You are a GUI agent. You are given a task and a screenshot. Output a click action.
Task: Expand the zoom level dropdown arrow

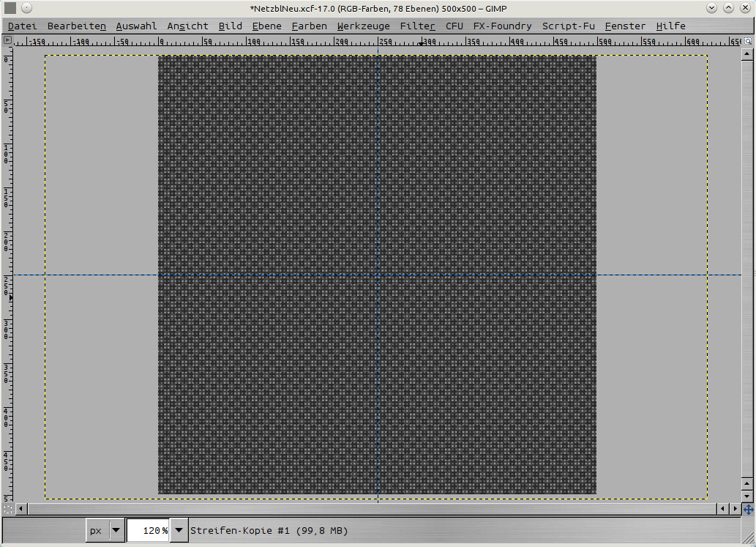(178, 530)
